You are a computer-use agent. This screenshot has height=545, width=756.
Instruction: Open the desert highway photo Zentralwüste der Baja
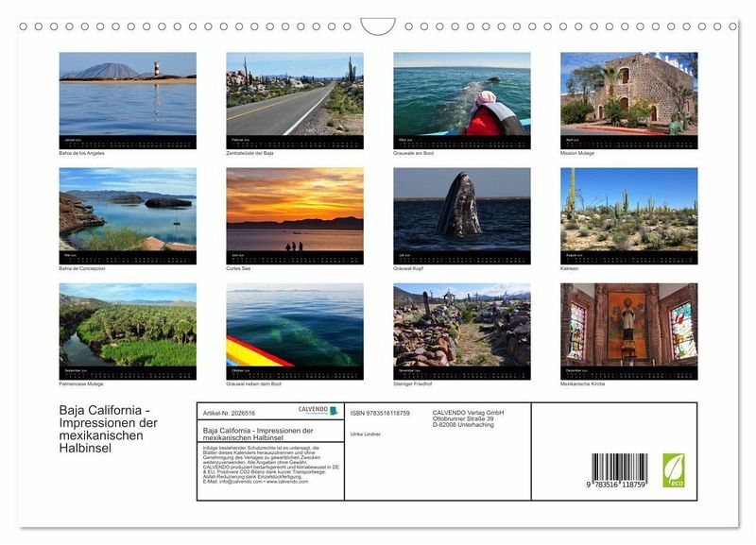coord(295,94)
